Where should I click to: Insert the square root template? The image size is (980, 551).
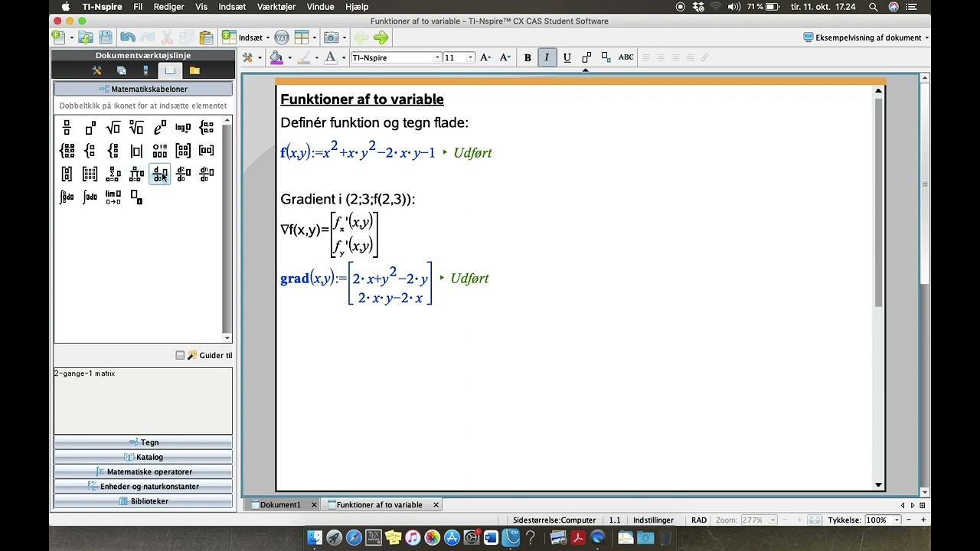click(113, 128)
